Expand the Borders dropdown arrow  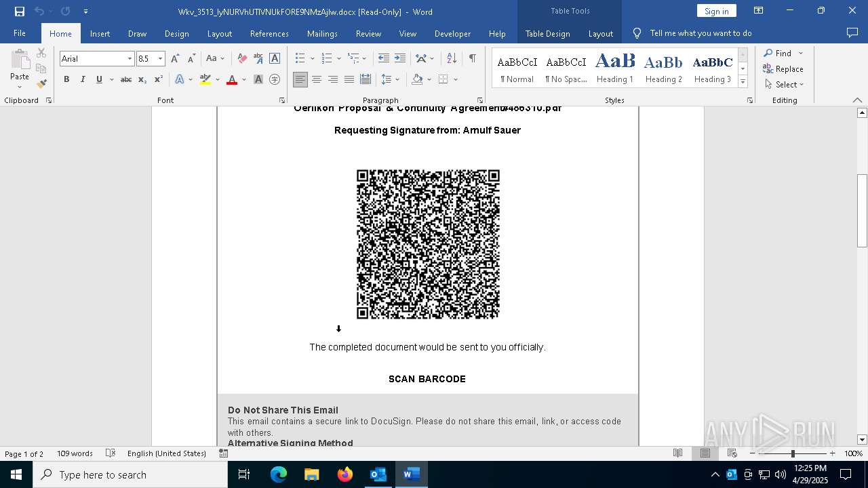(456, 79)
